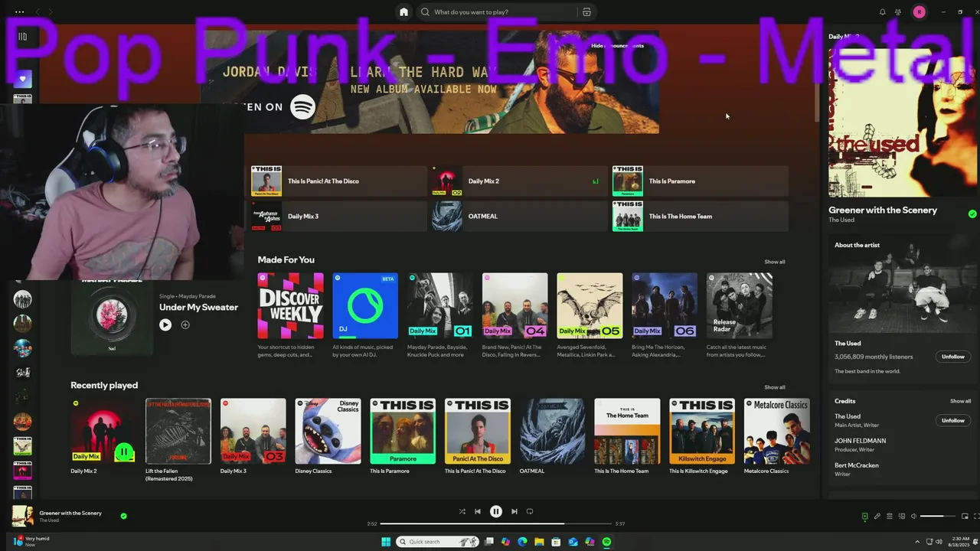Play Under My Sweater single
Screen dimensions: 980x551
click(x=165, y=324)
